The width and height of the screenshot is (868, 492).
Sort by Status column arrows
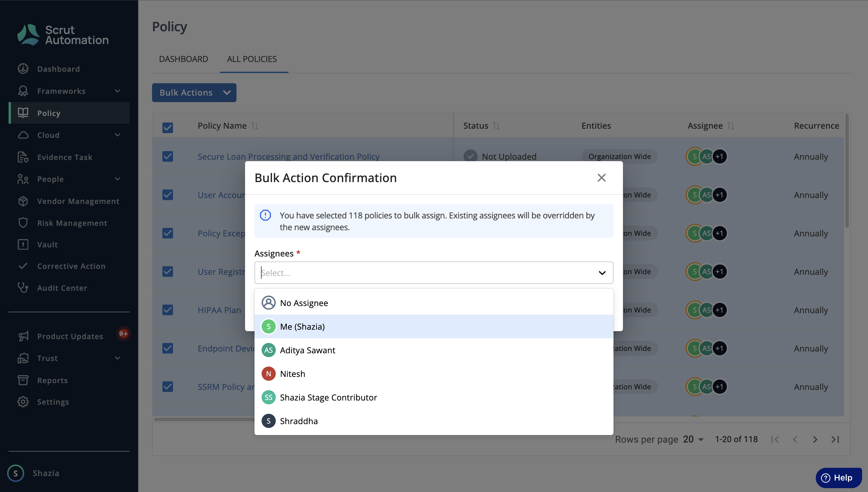click(496, 126)
